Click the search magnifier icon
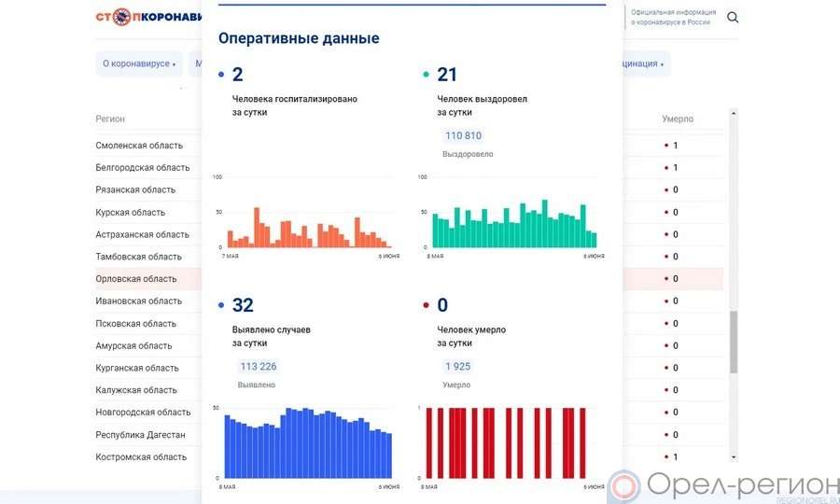This screenshot has height=504, width=840. coord(733,17)
